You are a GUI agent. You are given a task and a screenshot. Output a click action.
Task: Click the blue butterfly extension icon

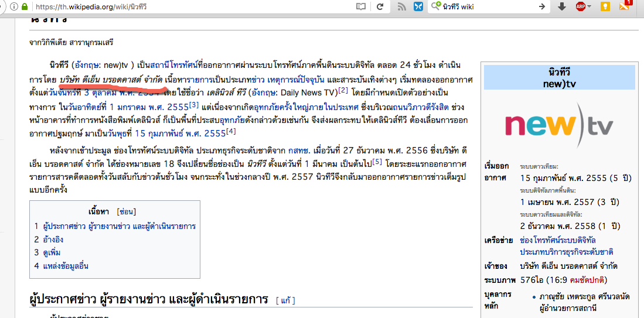coord(418,6)
